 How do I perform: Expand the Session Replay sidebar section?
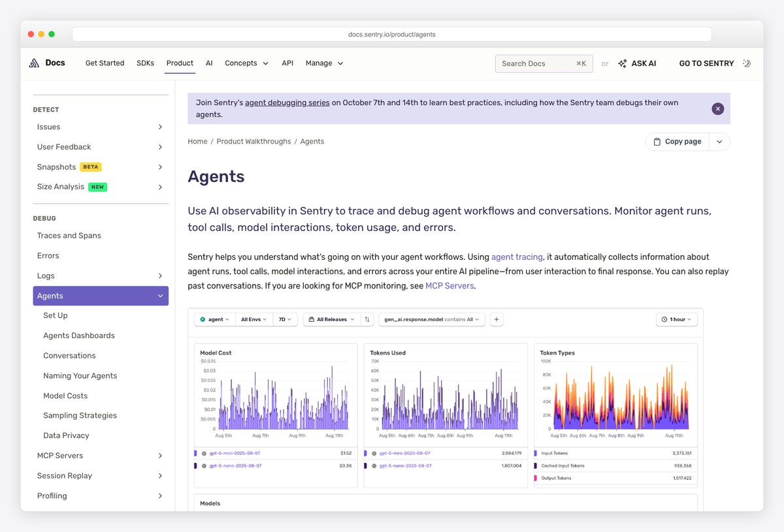click(x=160, y=476)
